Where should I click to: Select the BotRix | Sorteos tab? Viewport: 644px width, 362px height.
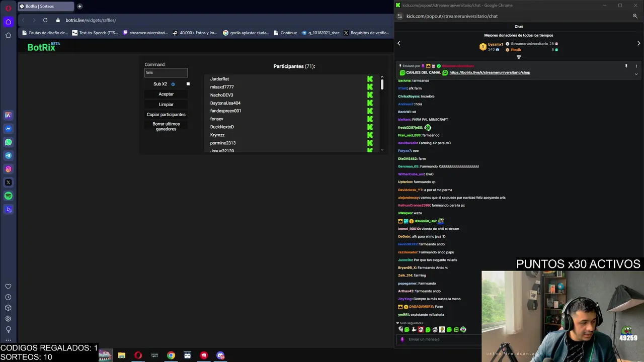(45, 7)
